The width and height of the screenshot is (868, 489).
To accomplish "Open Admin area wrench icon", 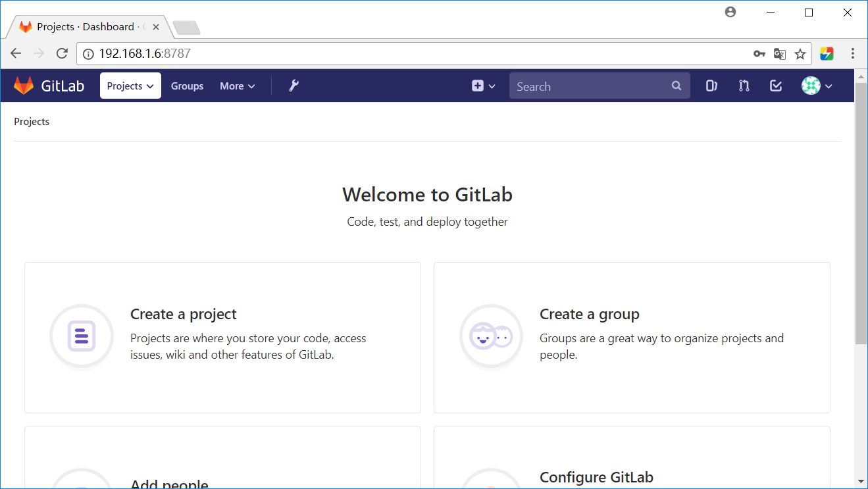I will pos(294,86).
